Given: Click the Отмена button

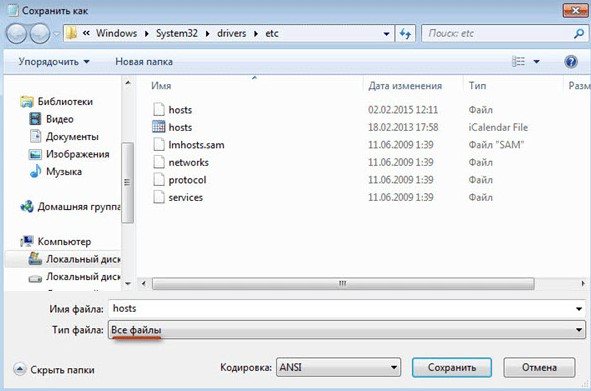Looking at the screenshot, I should (x=539, y=367).
